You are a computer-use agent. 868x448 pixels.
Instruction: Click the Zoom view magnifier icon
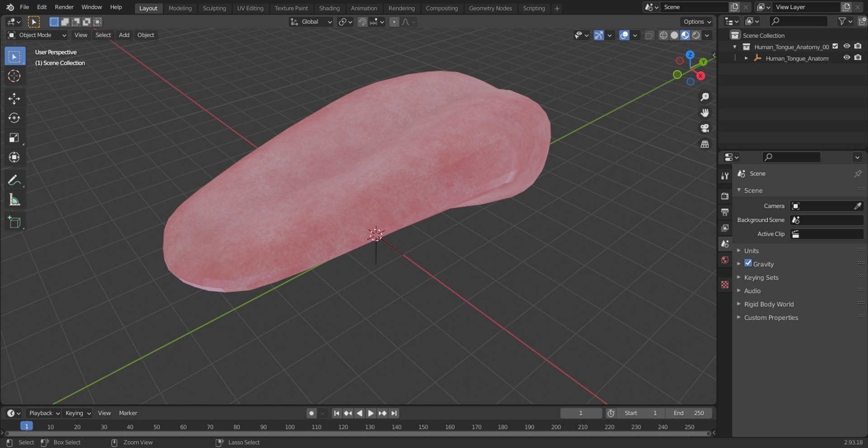(704, 97)
